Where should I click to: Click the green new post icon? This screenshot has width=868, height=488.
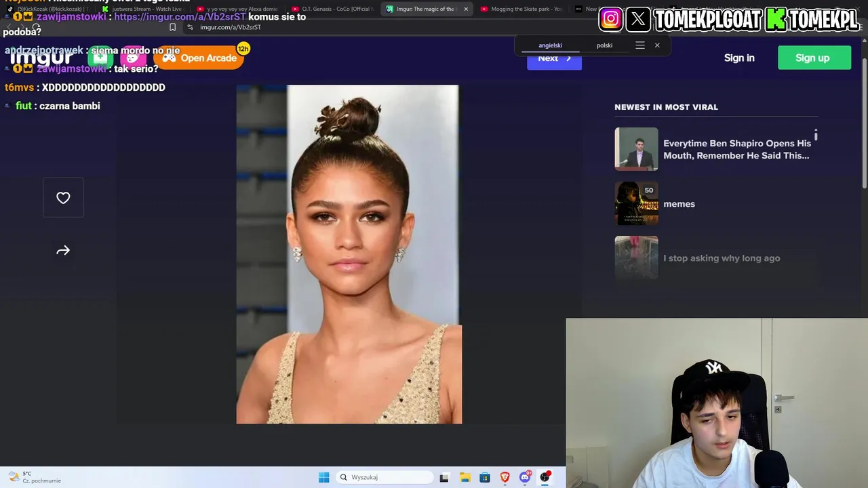point(100,58)
